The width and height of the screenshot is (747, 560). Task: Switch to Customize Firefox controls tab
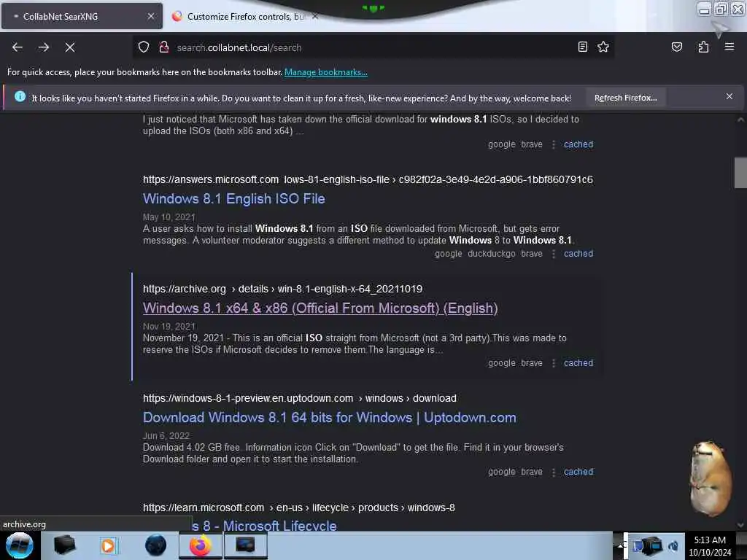(x=245, y=16)
